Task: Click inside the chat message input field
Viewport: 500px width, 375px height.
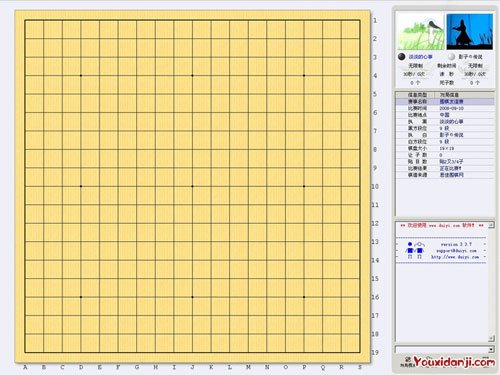Action: [442, 349]
